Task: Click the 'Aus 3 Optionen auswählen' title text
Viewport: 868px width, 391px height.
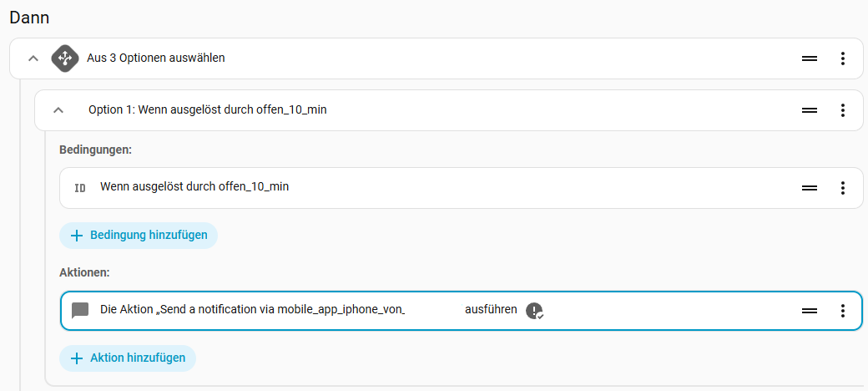Action: pos(156,58)
